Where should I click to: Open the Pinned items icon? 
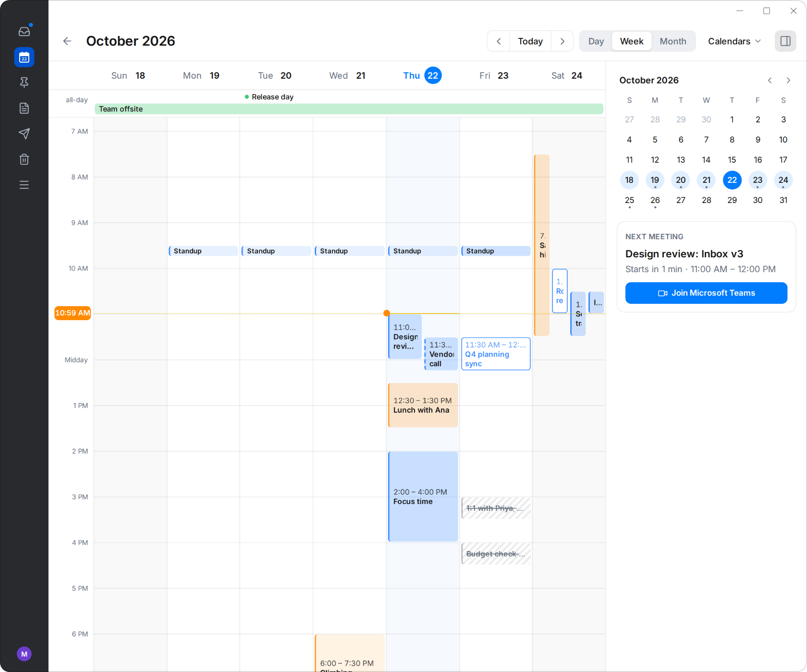[24, 83]
